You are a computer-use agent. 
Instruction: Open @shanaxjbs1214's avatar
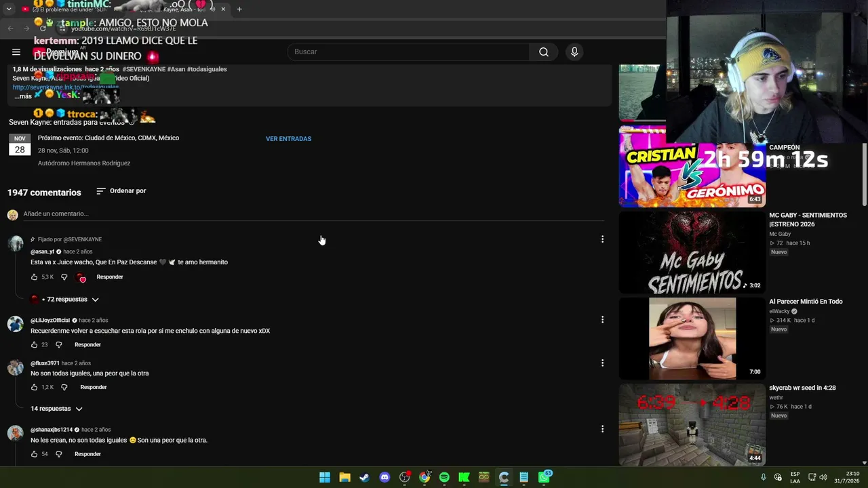pyautogui.click(x=16, y=434)
